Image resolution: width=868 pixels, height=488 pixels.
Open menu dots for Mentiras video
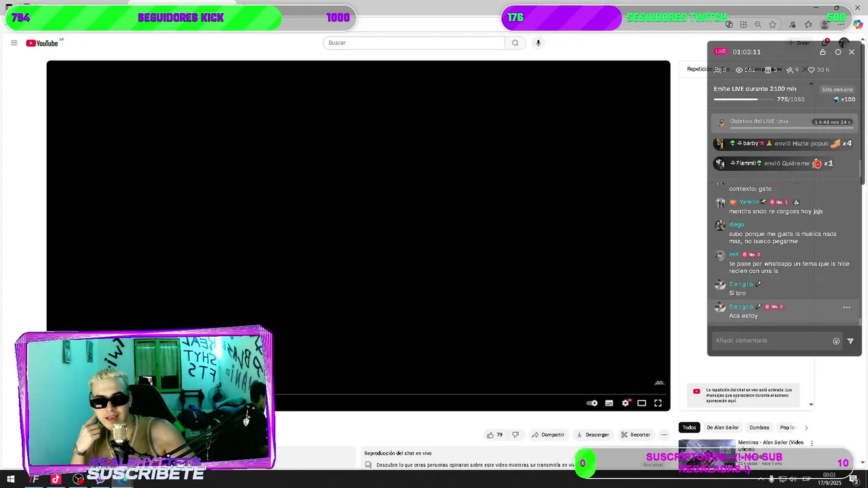(812, 443)
